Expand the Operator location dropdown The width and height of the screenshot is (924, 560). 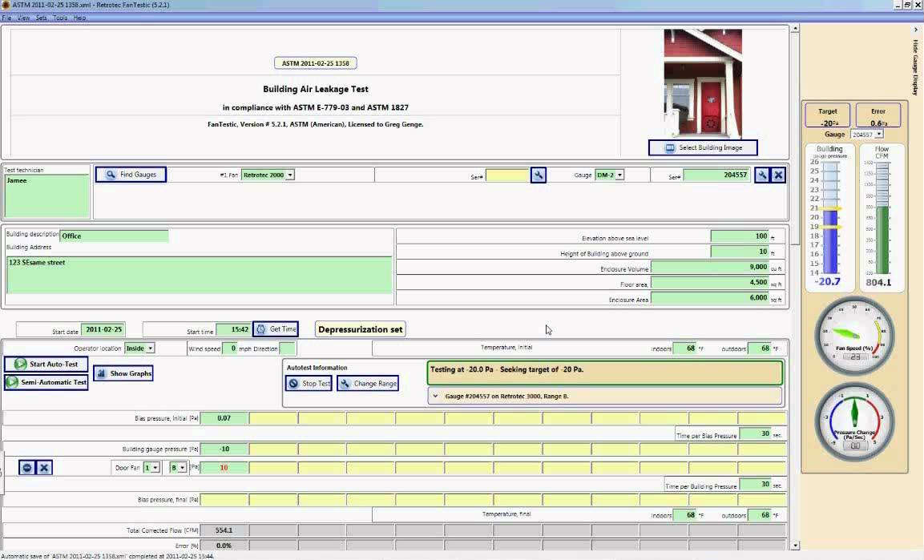pos(139,348)
